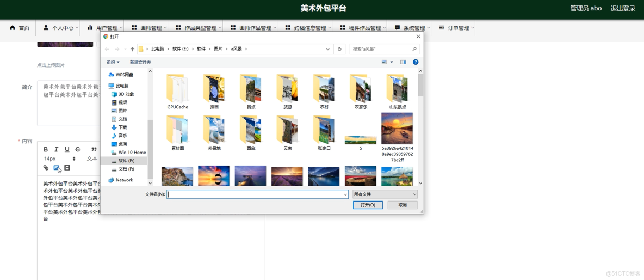Open the GPUCache folder
This screenshot has height=280, width=644.
pos(177,92)
